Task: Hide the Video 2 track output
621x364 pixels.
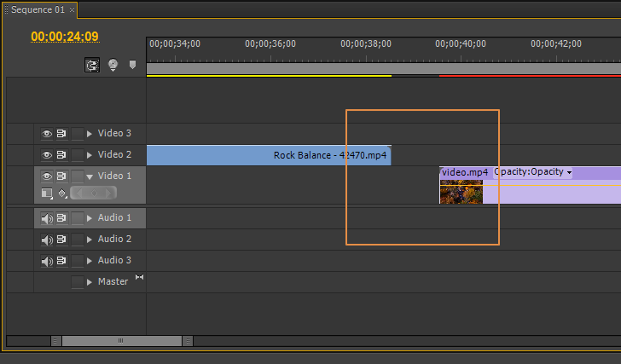Action: point(47,155)
